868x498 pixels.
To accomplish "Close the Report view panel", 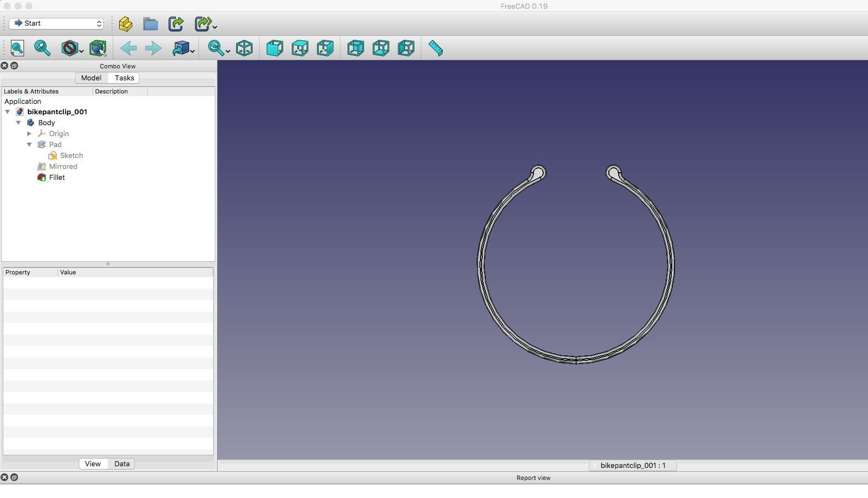I will [x=4, y=477].
